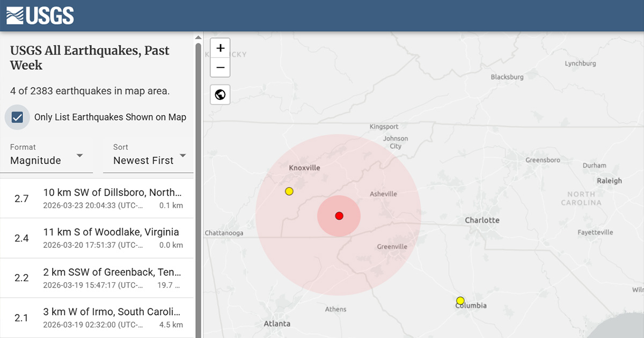Click the USGS All Earthquakes, Past Week heading
644x338 pixels.
90,58
